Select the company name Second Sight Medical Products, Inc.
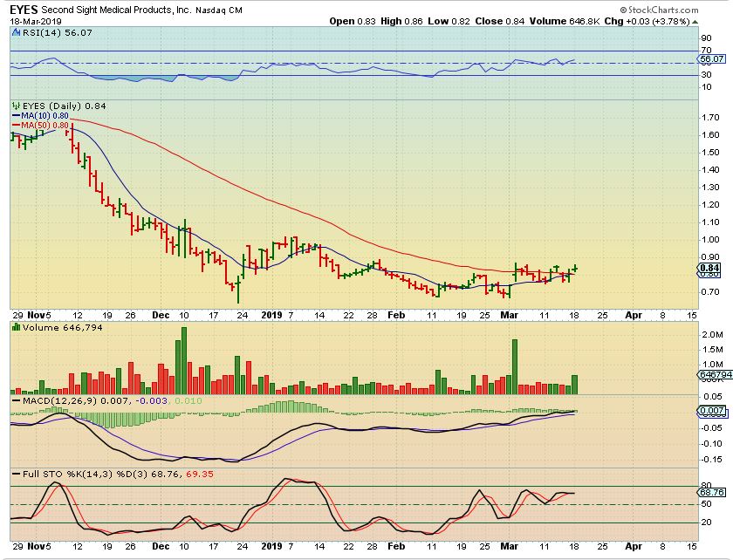 click(x=116, y=10)
